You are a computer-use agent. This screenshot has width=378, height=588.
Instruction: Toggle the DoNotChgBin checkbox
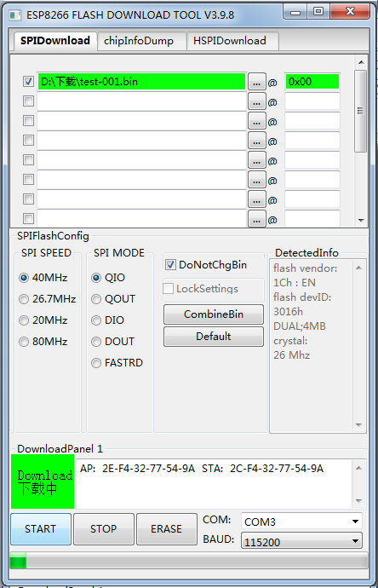point(170,265)
